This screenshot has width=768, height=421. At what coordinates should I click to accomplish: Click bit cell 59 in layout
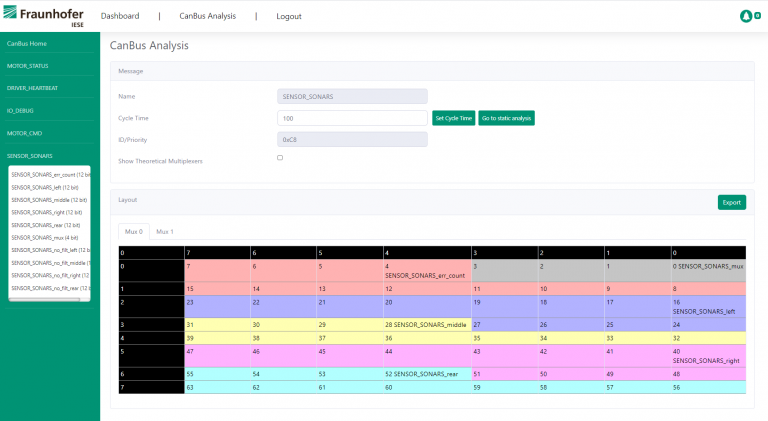point(504,387)
